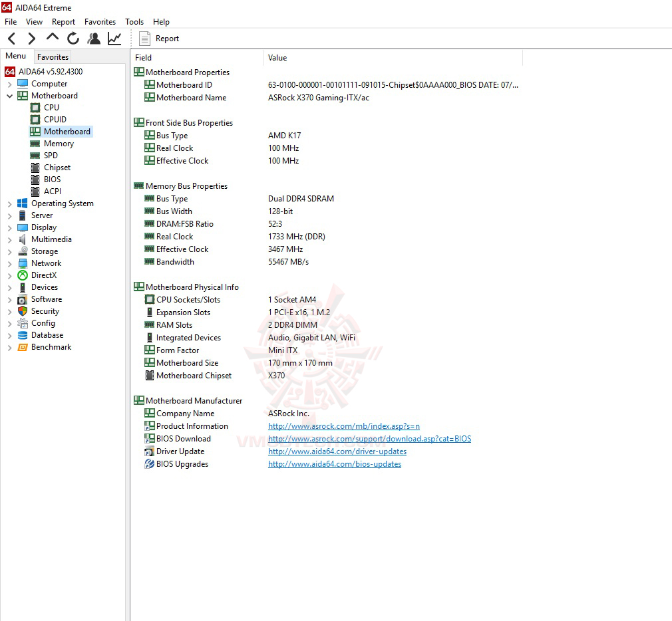Viewport: 672px width, 621px height.
Task: Click the Storage drive icon
Action: coord(22,251)
